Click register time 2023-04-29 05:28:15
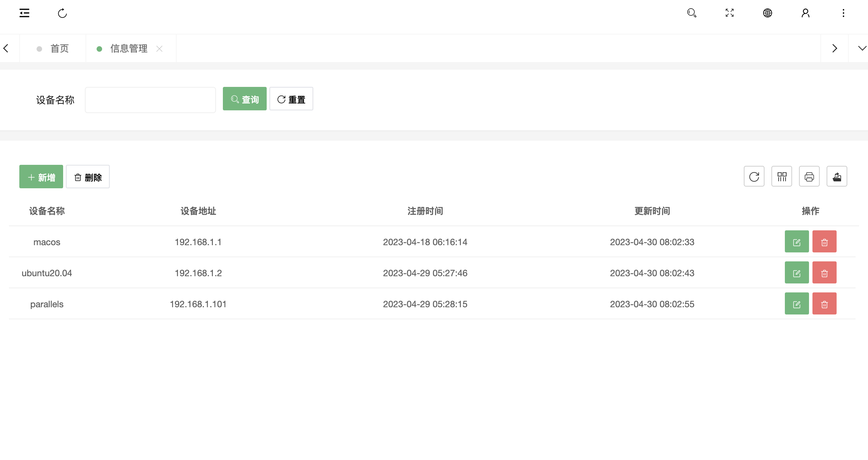 click(x=425, y=304)
